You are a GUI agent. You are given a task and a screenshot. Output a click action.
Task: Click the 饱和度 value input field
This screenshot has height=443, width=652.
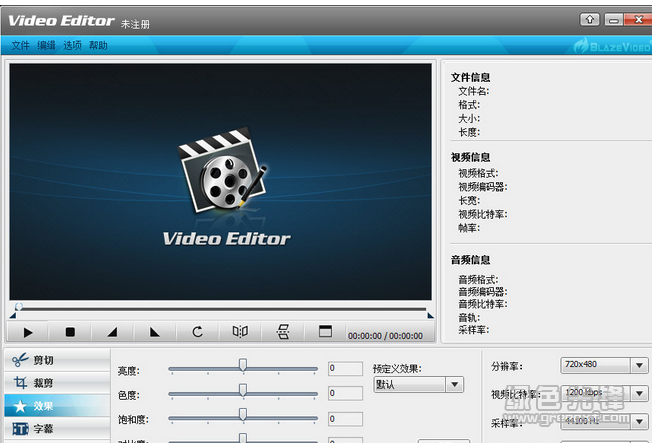tap(345, 419)
